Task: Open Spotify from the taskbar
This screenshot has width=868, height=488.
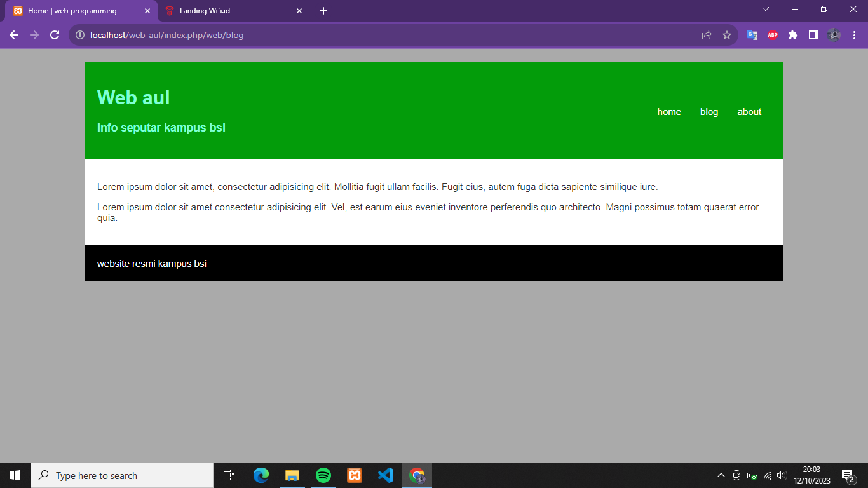Action: pos(323,475)
